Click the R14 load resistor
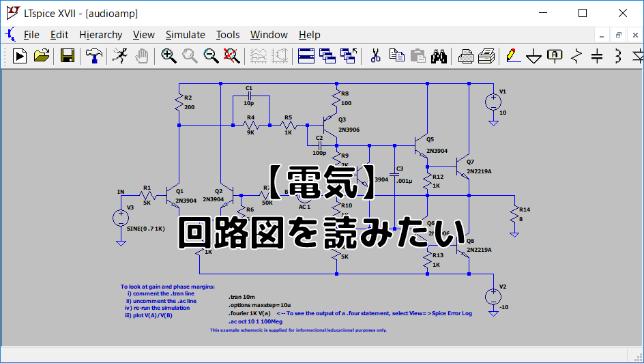 pyautogui.click(x=514, y=214)
